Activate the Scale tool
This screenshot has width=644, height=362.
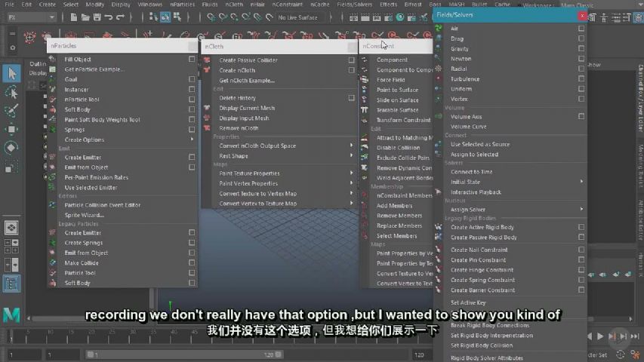[x=11, y=166]
